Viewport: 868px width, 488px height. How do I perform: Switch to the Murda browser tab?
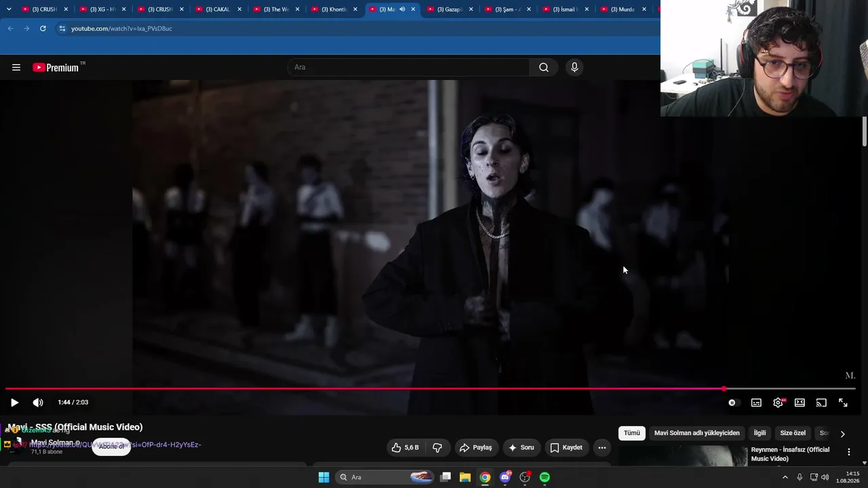[622, 9]
